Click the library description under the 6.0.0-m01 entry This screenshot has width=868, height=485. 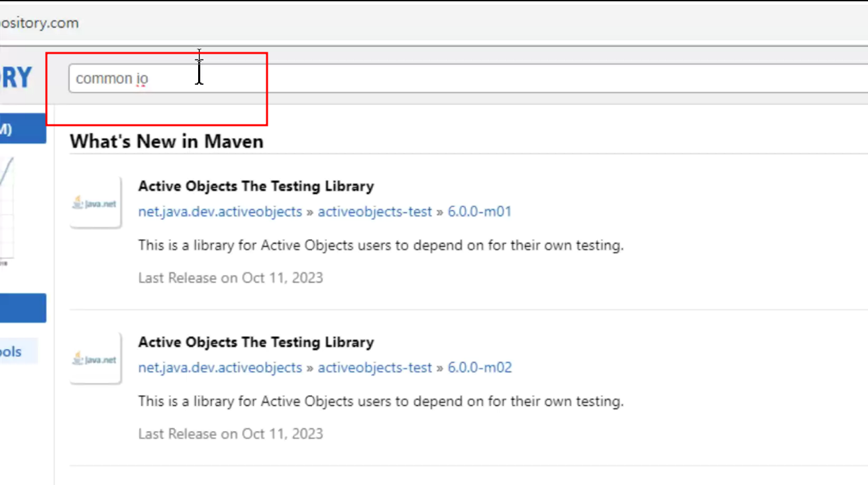pyautogui.click(x=381, y=246)
